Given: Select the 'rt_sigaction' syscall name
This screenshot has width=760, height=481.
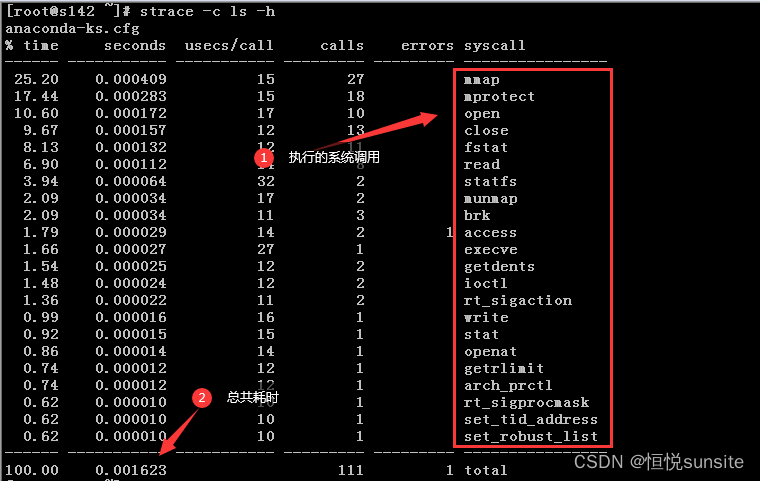Looking at the screenshot, I should [x=518, y=301].
